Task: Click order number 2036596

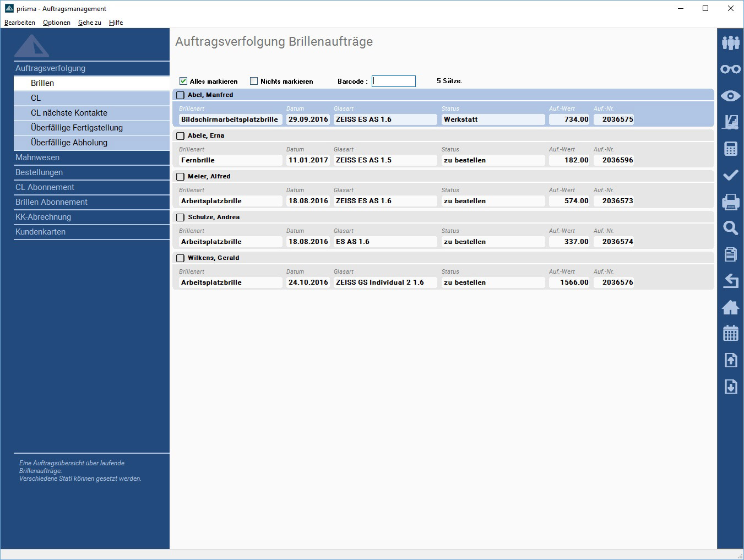Action: click(613, 160)
